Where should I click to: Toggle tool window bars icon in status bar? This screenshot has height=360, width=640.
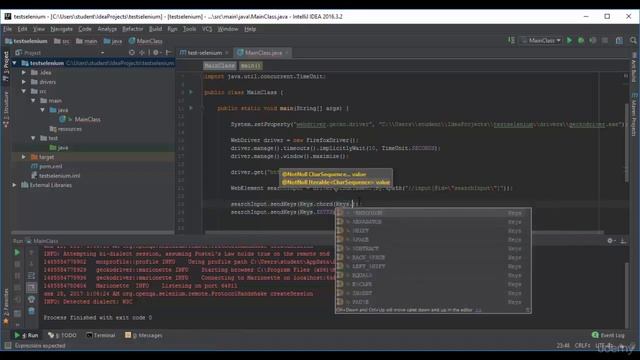click(7, 346)
